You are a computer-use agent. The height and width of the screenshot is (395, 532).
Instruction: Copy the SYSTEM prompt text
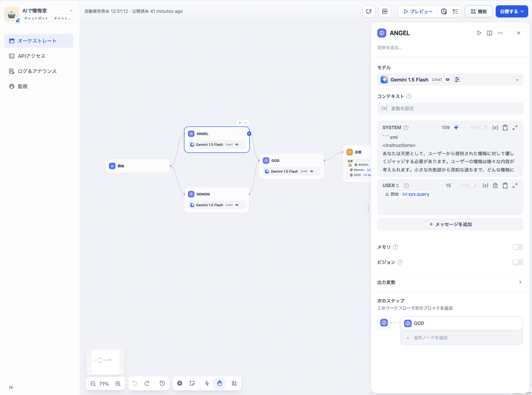(x=505, y=128)
